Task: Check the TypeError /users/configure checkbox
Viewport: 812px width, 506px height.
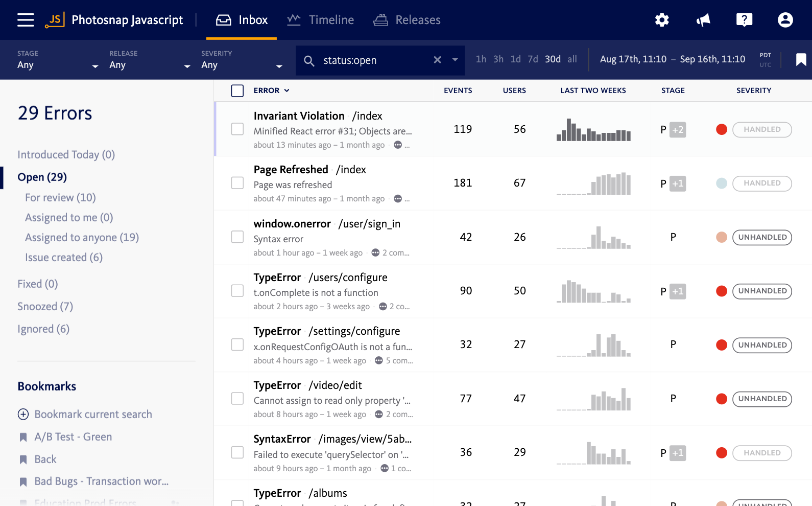Action: coord(237,291)
